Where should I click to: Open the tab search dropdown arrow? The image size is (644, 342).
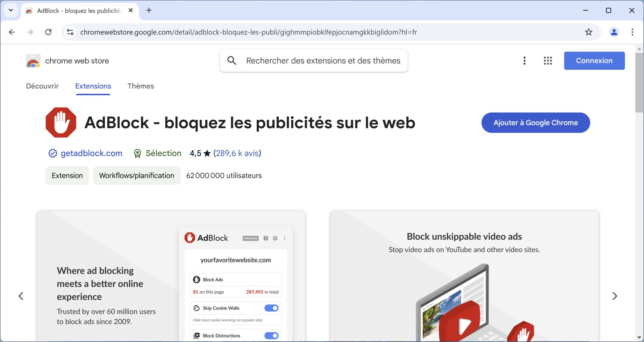click(x=11, y=10)
